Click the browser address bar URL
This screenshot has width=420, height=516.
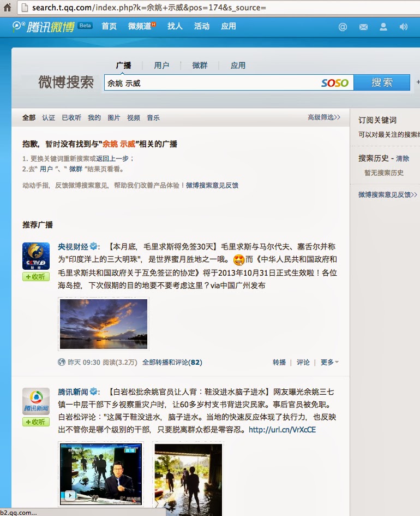coord(149,7)
